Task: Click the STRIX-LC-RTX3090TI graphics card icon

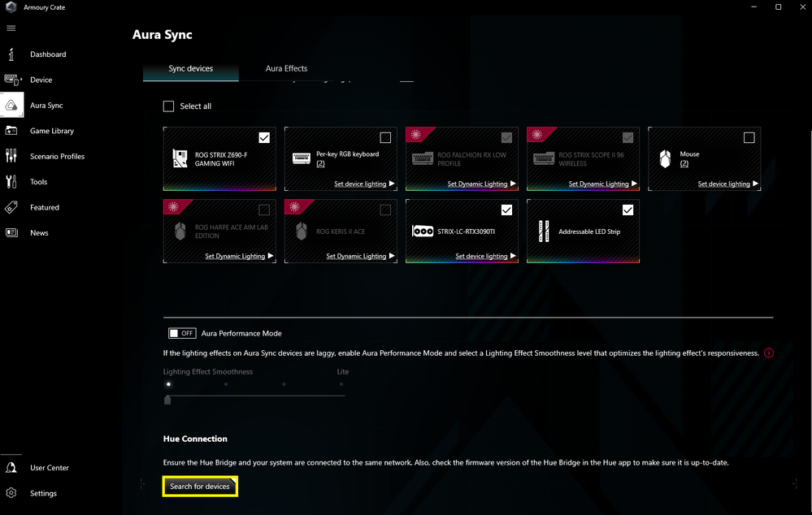Action: [x=423, y=231]
